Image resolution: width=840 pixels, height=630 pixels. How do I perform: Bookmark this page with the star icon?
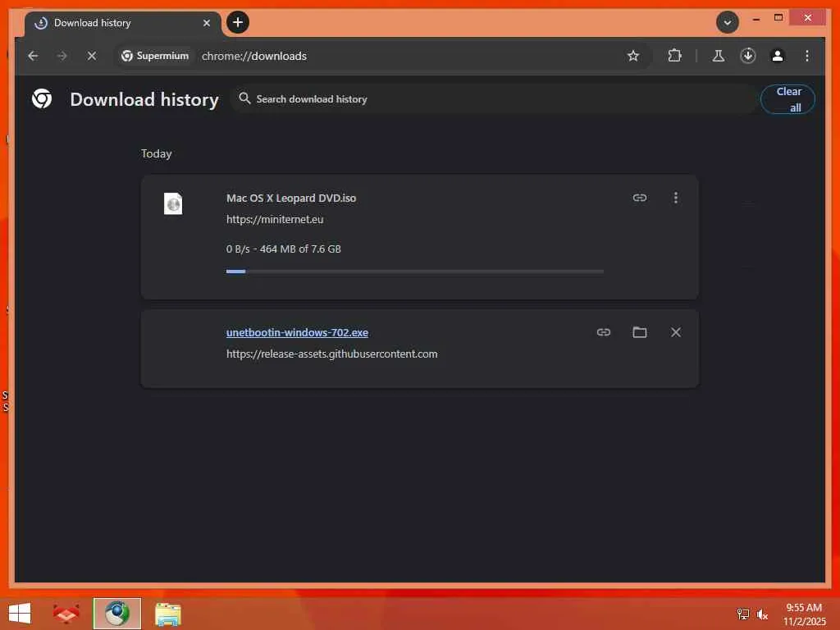click(633, 56)
